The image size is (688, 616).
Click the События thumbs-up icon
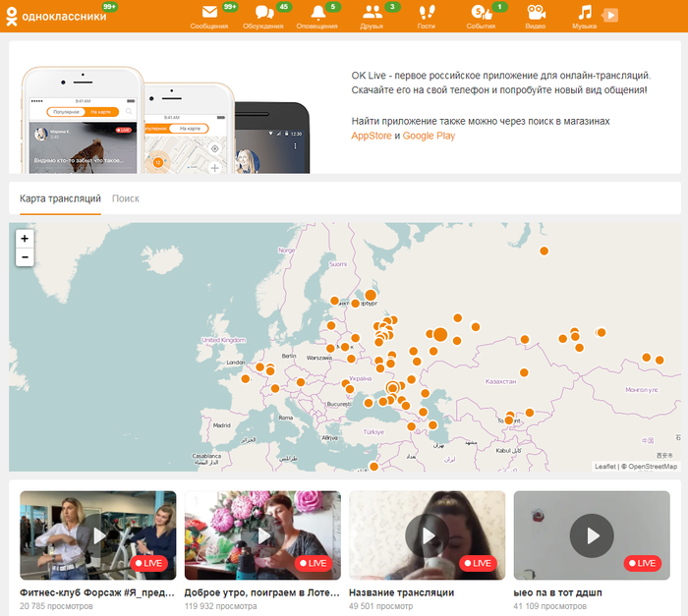(481, 13)
